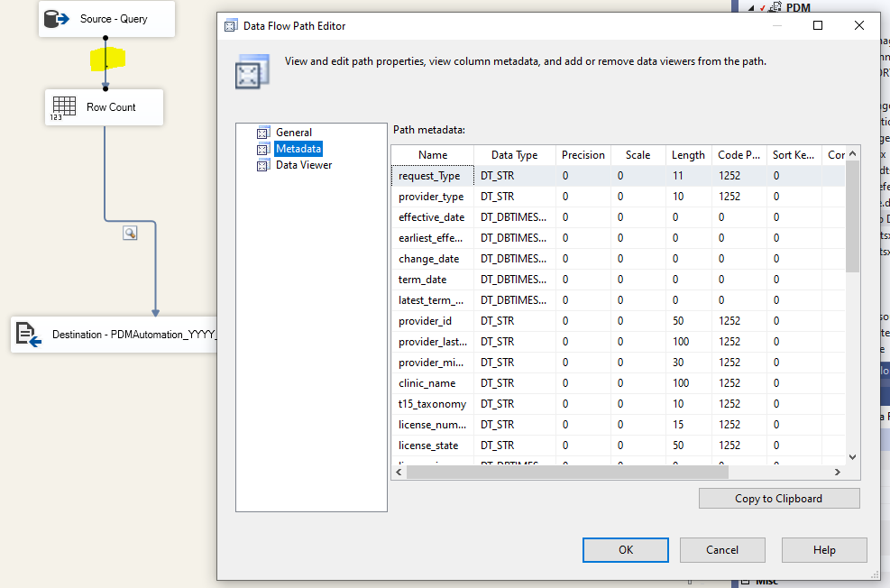Viewport: 890px width, 588px height.
Task: Select the request_Type row
Action: (x=618, y=176)
